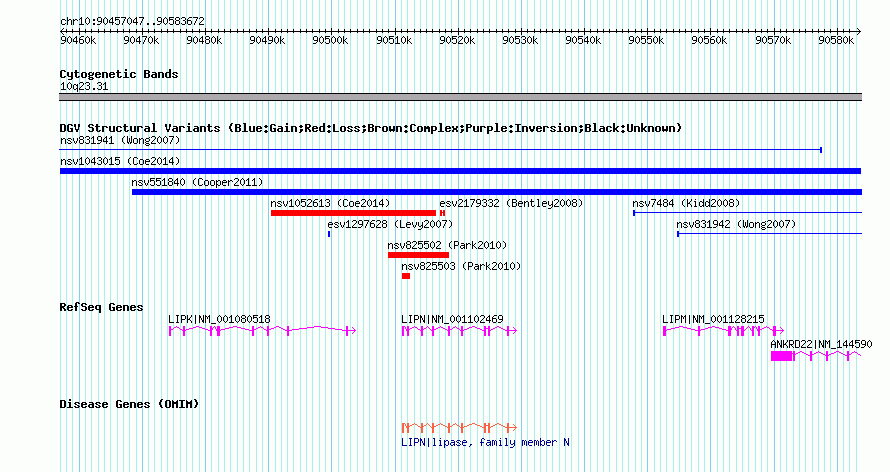Viewport: 890px width, 472px height.
Task: Click the gray cytogenetic band bar
Action: click(460, 97)
